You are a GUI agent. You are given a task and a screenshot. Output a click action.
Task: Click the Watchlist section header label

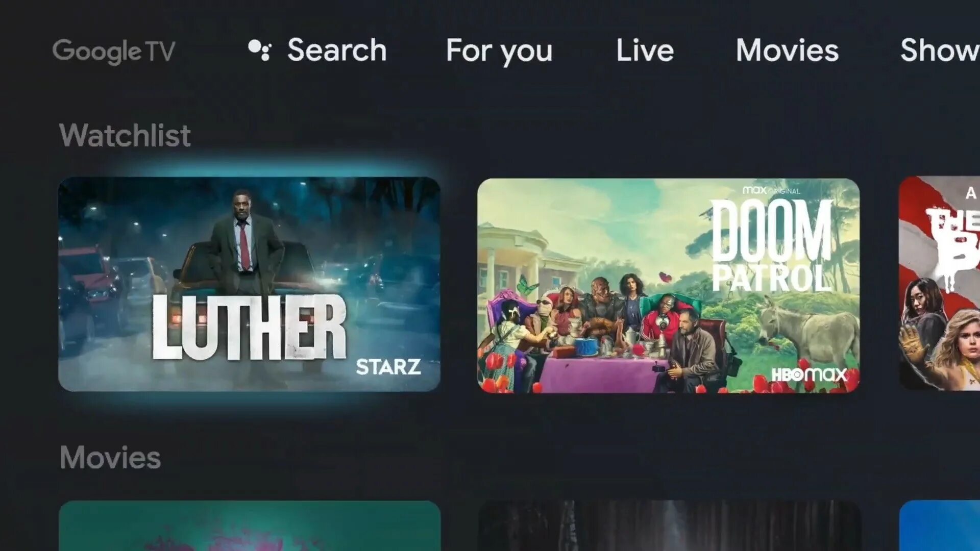[125, 135]
